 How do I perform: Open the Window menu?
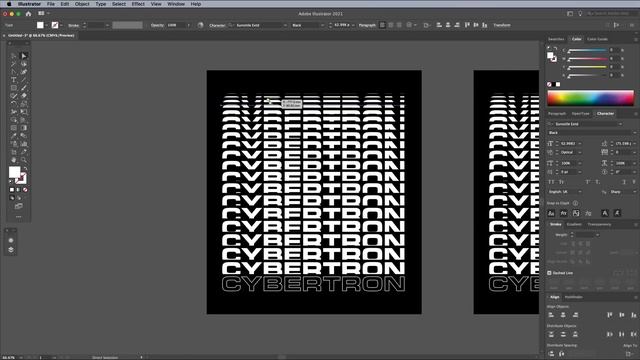(x=176, y=4)
